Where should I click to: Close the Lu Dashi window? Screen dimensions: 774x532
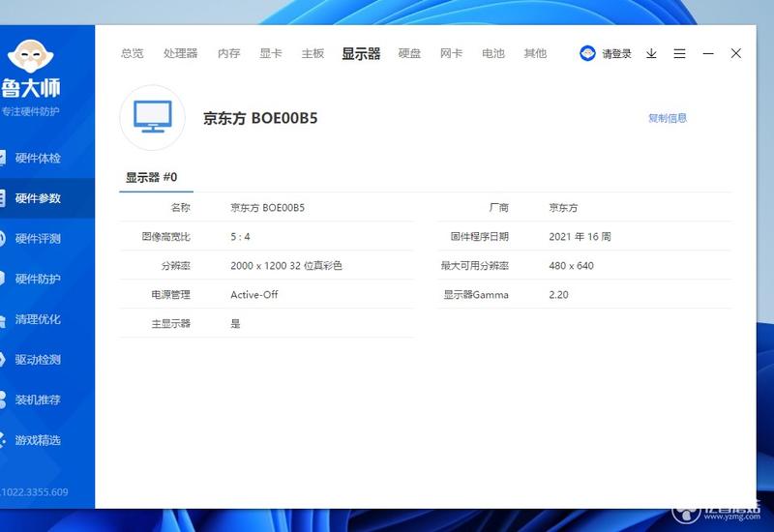pyautogui.click(x=735, y=53)
